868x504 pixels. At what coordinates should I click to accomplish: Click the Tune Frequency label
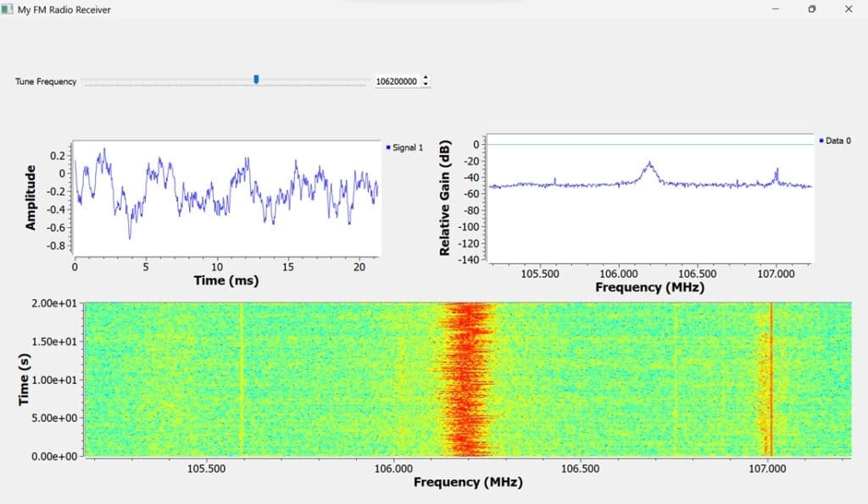pyautogui.click(x=44, y=81)
